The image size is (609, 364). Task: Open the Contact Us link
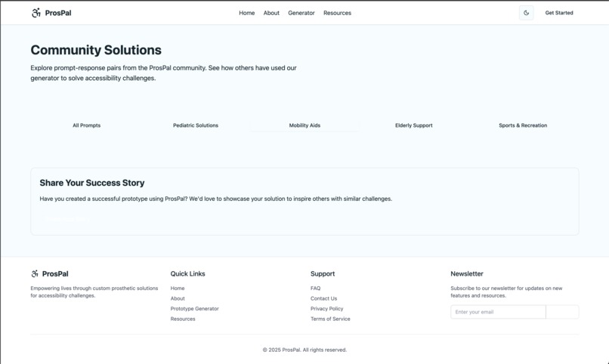323,298
